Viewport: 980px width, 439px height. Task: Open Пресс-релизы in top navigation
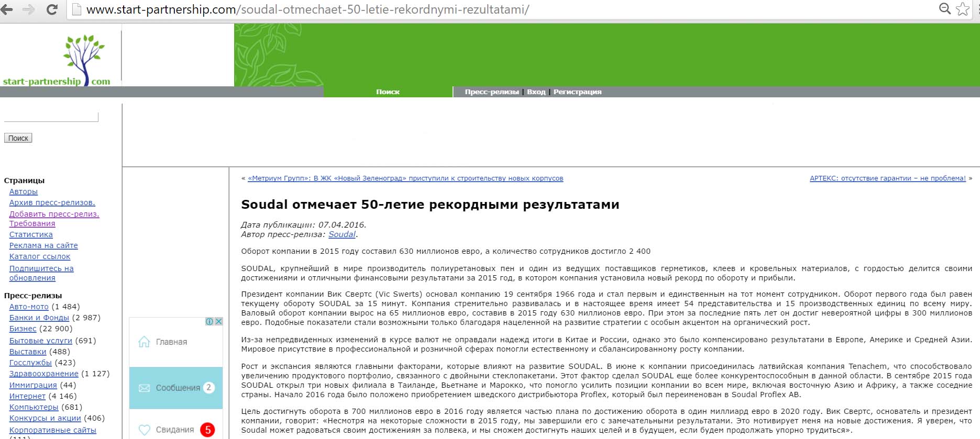pyautogui.click(x=492, y=92)
